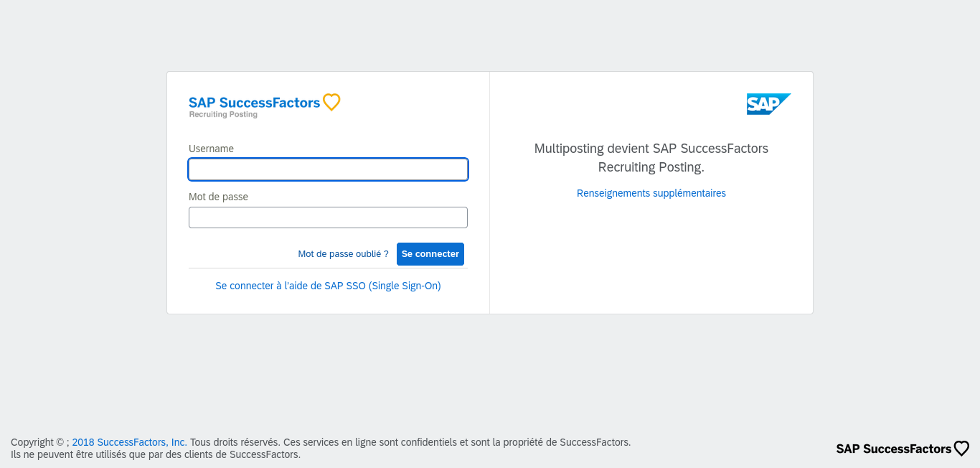Click the blue SAP logo at top right
The width and height of the screenshot is (980, 468).
[x=768, y=104]
